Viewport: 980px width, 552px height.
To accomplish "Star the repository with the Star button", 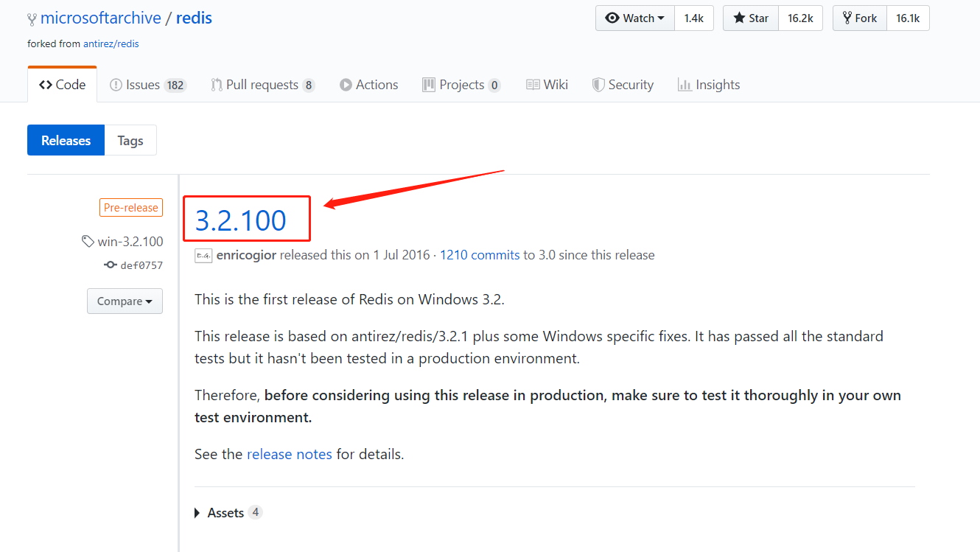I will pyautogui.click(x=750, y=18).
